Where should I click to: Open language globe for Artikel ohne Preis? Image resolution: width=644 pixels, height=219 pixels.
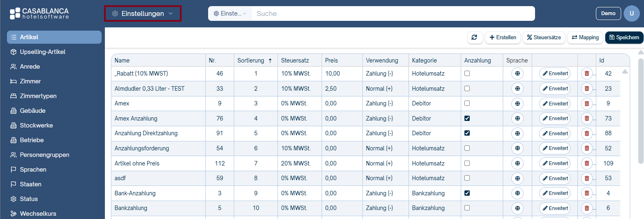517,163
